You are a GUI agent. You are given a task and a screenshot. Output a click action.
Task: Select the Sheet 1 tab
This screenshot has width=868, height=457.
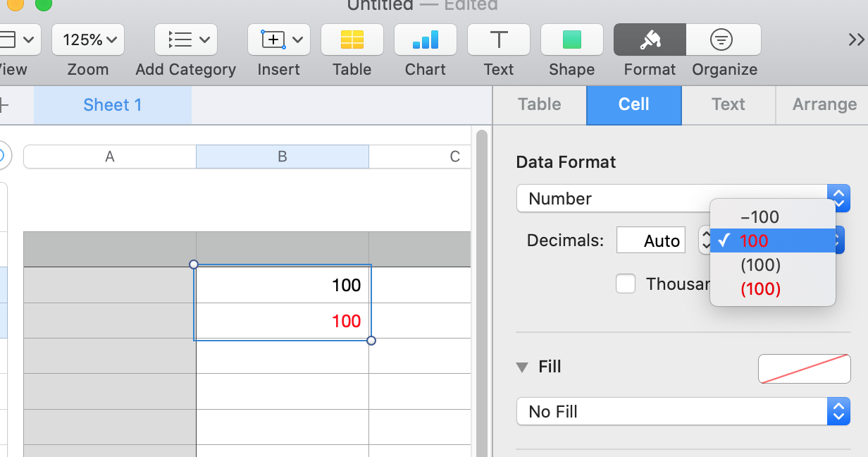pyautogui.click(x=113, y=105)
